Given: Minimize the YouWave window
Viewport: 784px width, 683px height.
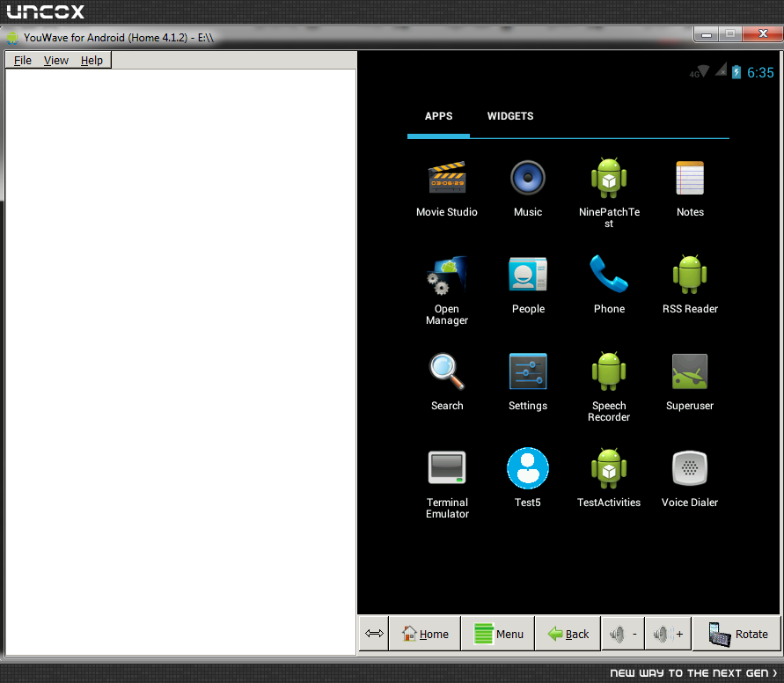Looking at the screenshot, I should 706,34.
